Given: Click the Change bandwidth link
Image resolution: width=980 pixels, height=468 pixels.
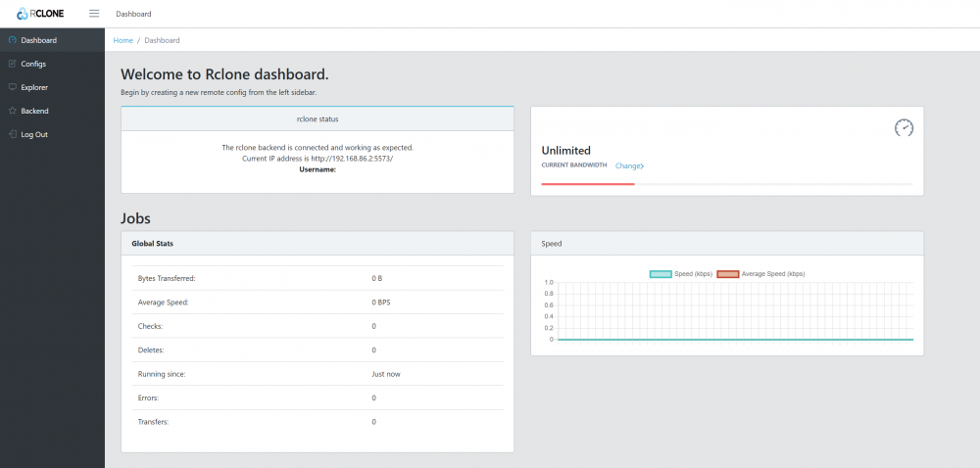Looking at the screenshot, I should [x=629, y=166].
